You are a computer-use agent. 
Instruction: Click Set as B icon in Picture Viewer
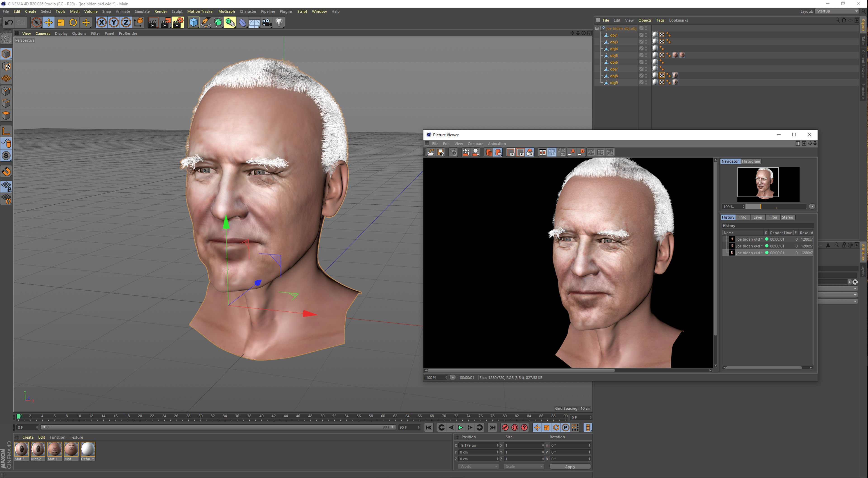(x=581, y=153)
